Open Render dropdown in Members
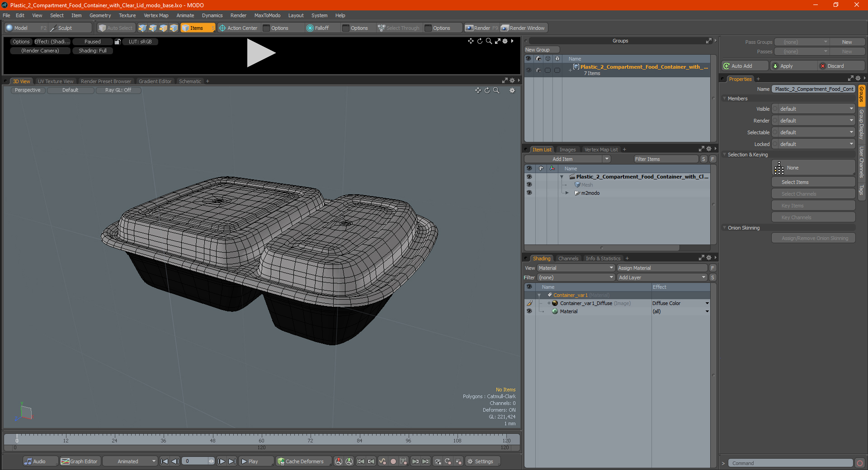868x470 pixels. tap(813, 121)
